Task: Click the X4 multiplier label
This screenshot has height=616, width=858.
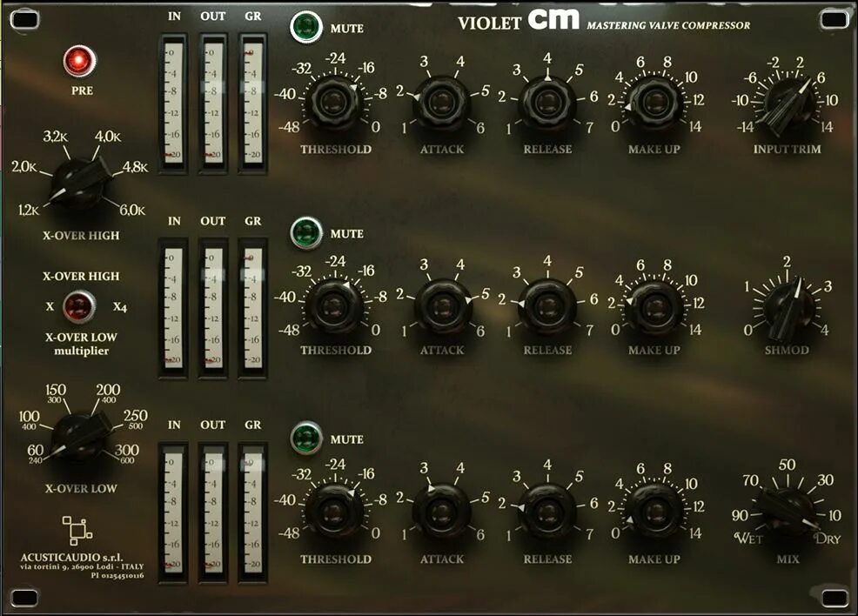Action: point(120,306)
